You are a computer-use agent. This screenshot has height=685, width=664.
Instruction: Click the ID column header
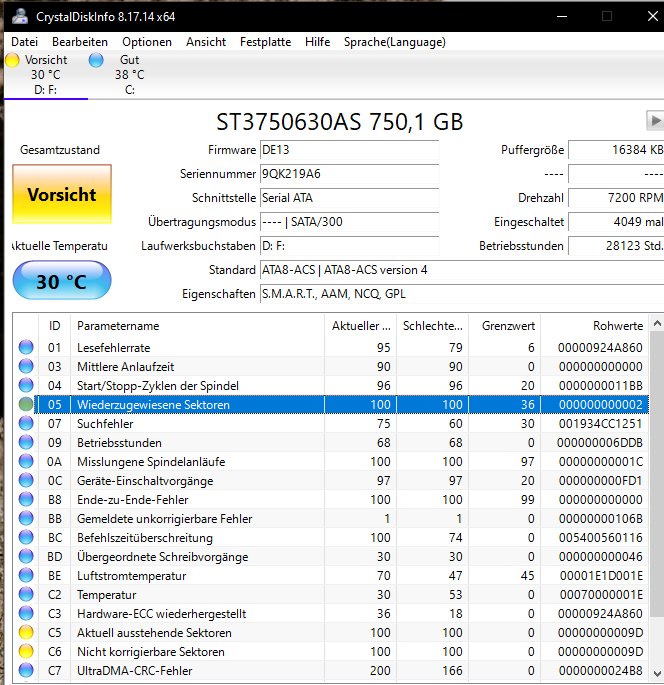click(55, 326)
